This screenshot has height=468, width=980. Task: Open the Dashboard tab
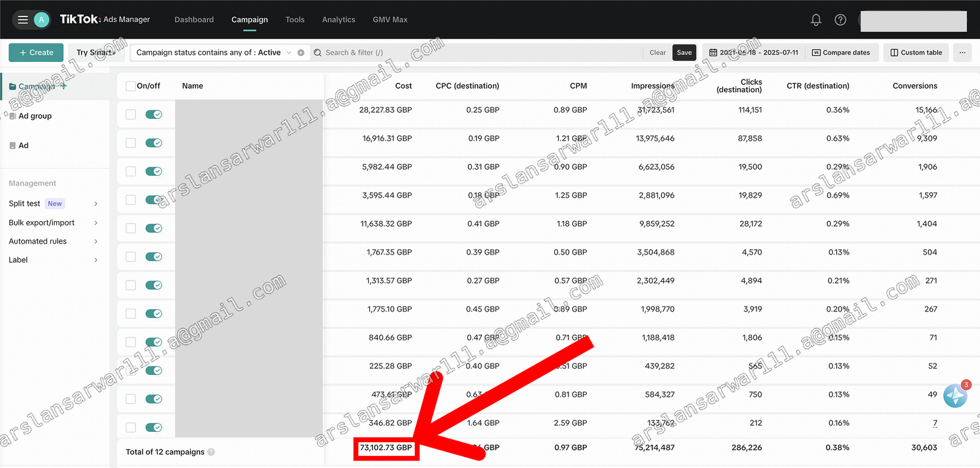[x=194, y=20]
